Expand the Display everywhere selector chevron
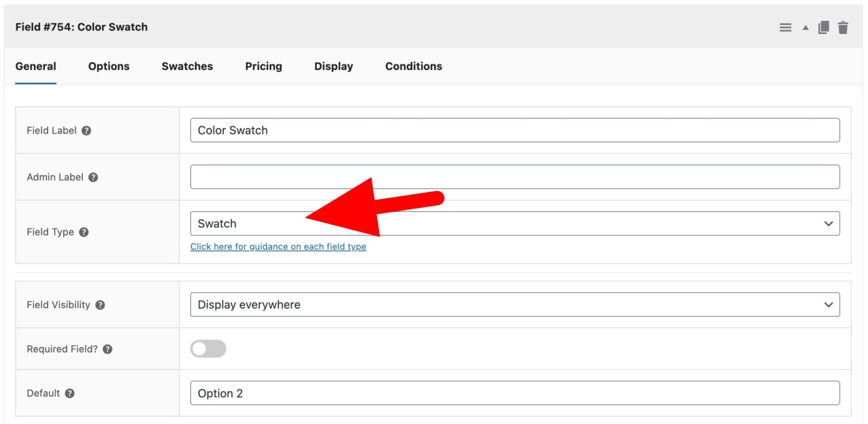Viewport: 868px width, 424px height. click(x=829, y=304)
